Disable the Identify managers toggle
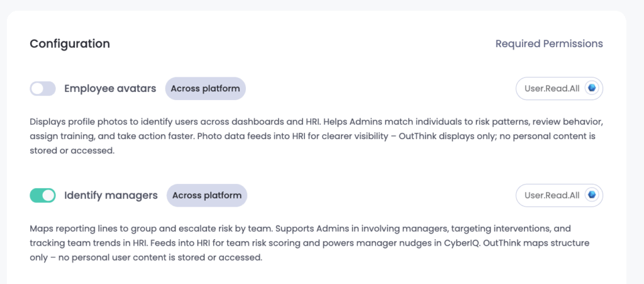This screenshot has height=284, width=644. click(43, 196)
